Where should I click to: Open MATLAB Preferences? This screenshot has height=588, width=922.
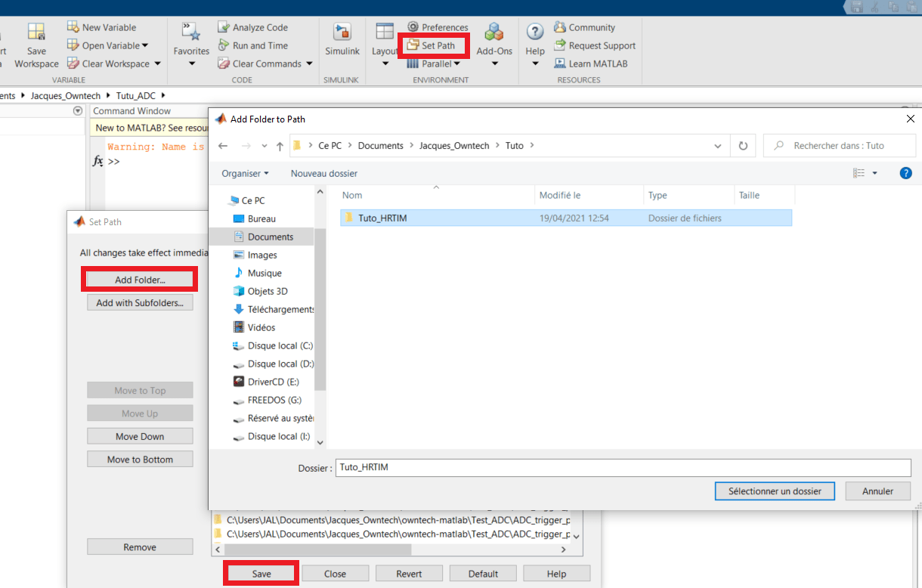click(x=438, y=27)
